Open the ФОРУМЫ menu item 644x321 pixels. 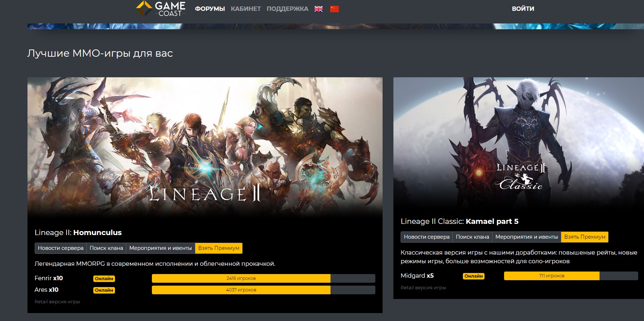pos(210,9)
